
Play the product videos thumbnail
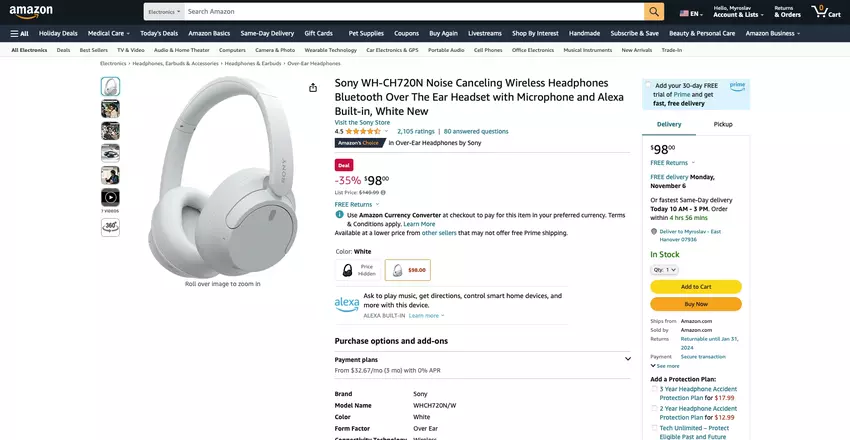110,197
